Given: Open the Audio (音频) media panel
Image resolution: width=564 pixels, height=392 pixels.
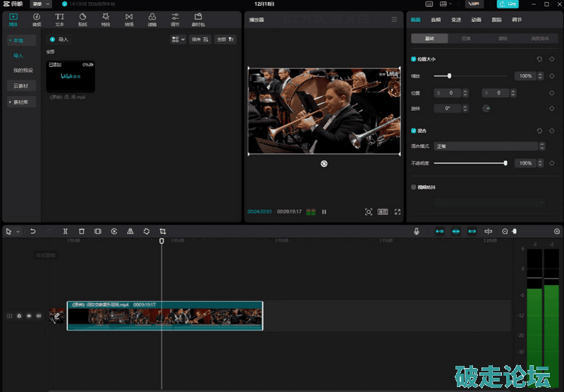Looking at the screenshot, I should 36,19.
